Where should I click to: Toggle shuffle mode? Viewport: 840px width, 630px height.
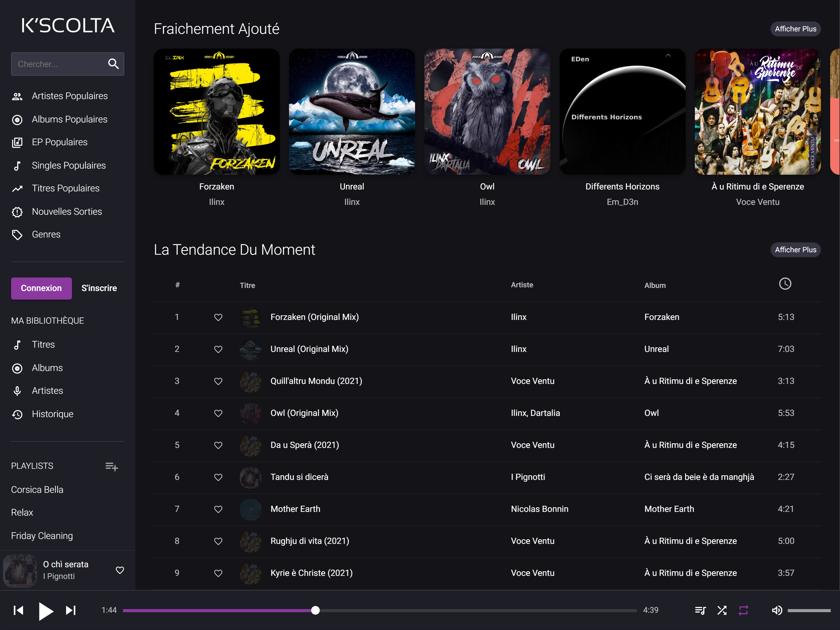[x=722, y=611]
